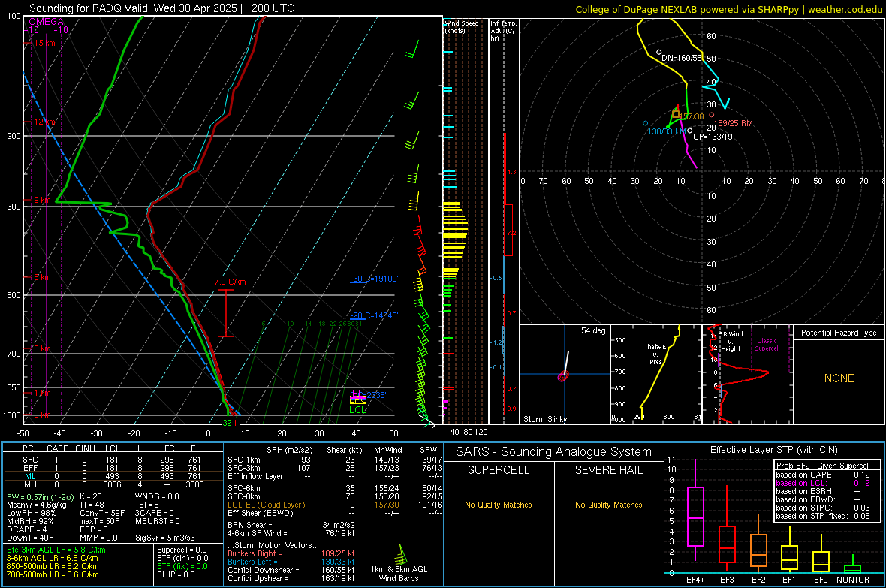Click the Corfidi upshear UP marker circle
886x588 pixels.
tap(690, 131)
